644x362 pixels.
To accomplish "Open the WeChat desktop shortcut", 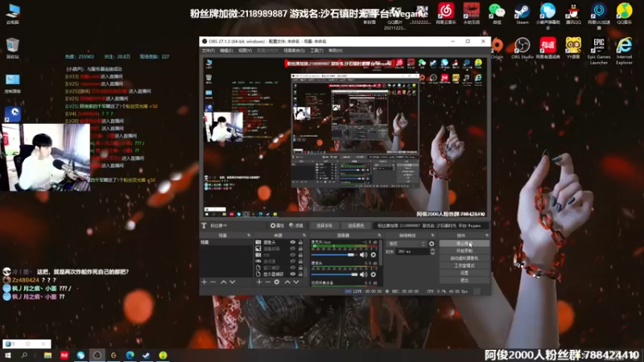I will click(x=497, y=13).
